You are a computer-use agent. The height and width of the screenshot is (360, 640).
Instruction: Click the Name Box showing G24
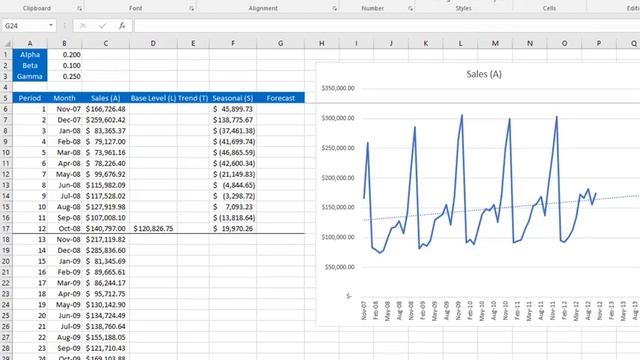click(x=24, y=26)
